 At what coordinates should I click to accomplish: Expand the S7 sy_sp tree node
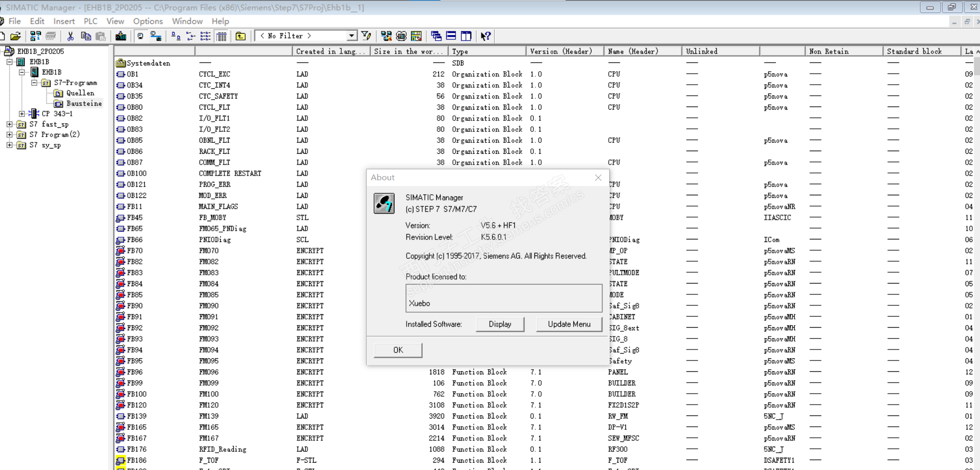[10, 145]
